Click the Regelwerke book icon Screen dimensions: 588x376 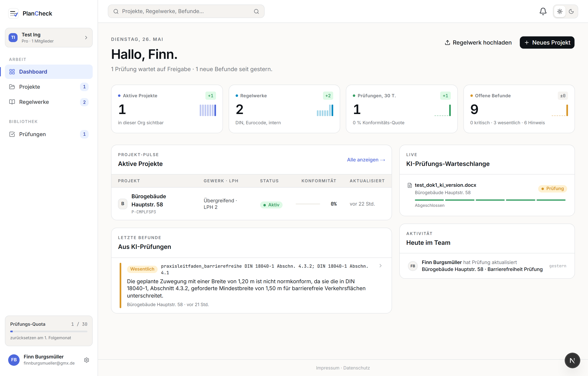pyautogui.click(x=12, y=102)
